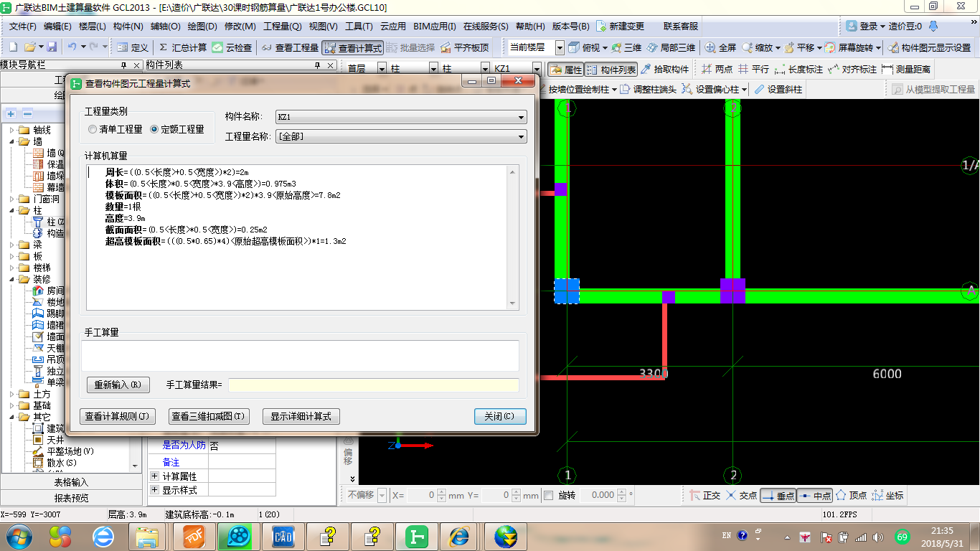Toggle the 查看计算式 toolbar button
Image resolution: width=980 pixels, height=551 pixels.
tap(352, 48)
